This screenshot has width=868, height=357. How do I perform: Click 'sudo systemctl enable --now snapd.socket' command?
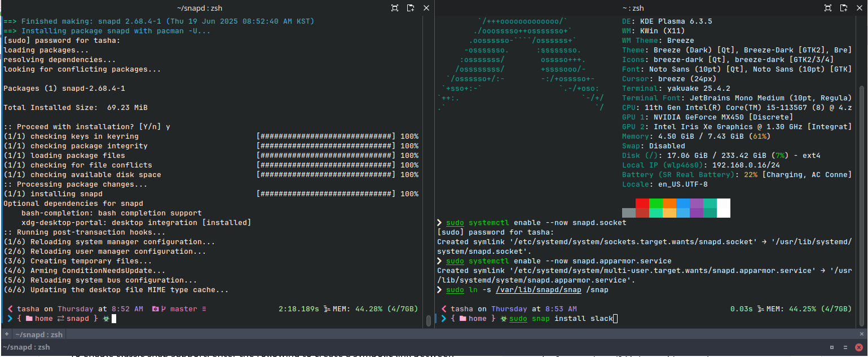coord(536,223)
